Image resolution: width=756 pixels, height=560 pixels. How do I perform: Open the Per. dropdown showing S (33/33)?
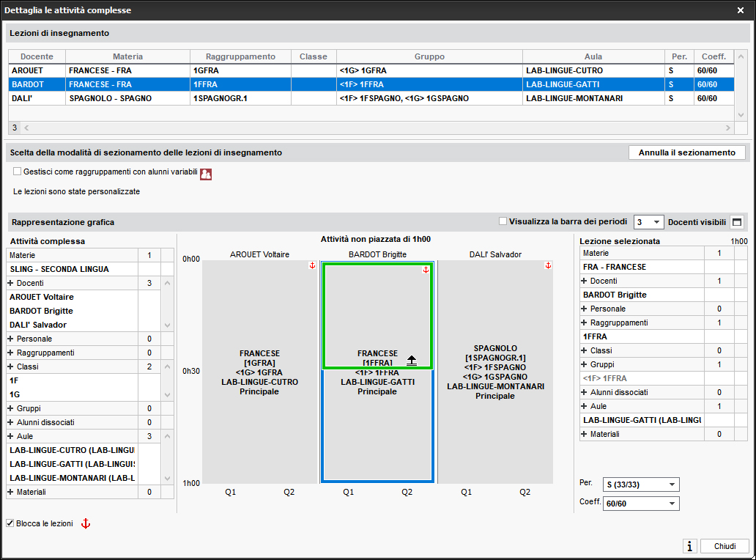click(641, 485)
